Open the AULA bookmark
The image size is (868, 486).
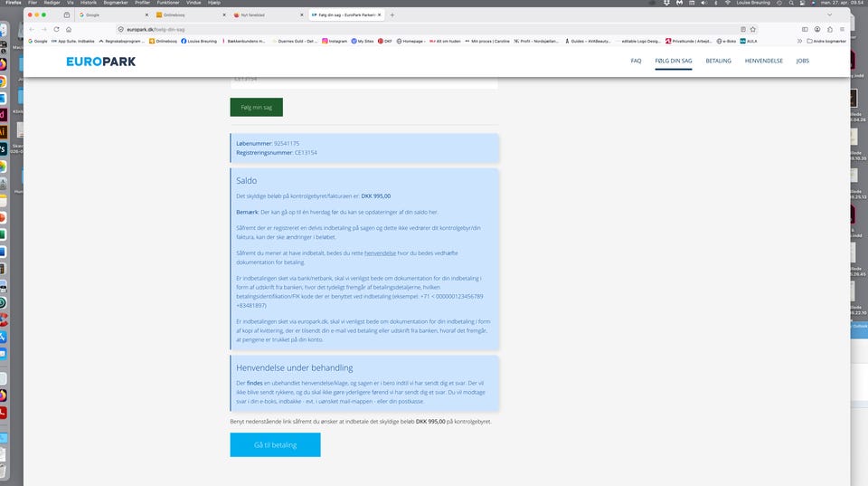pos(749,41)
